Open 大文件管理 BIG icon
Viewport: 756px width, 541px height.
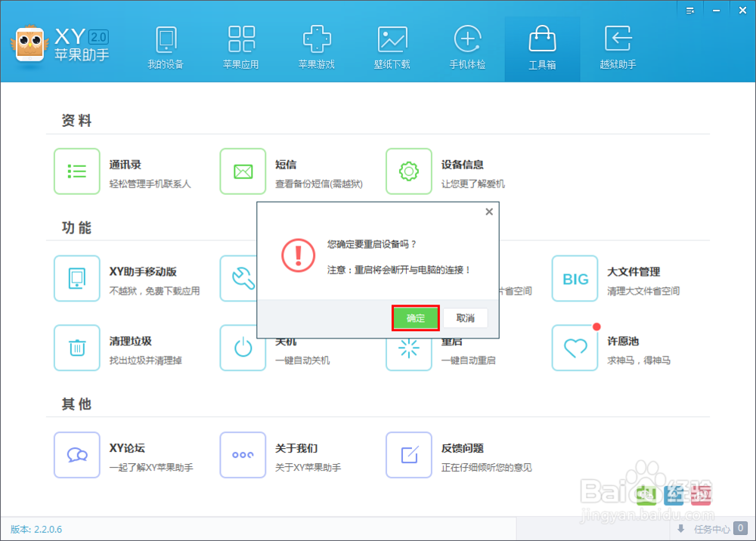click(x=575, y=278)
